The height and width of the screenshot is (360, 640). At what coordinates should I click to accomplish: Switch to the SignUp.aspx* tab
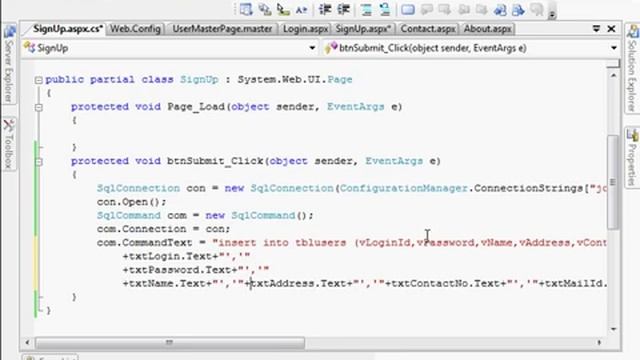(363, 29)
